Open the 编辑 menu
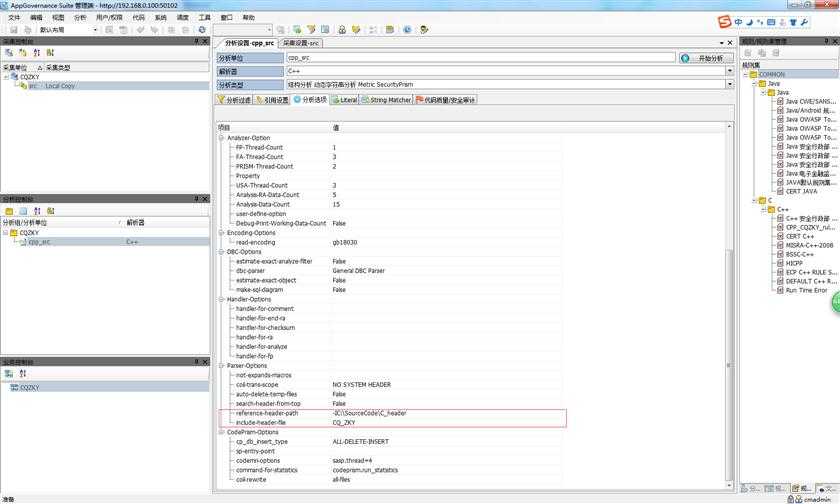This screenshot has height=504, width=840. click(36, 18)
